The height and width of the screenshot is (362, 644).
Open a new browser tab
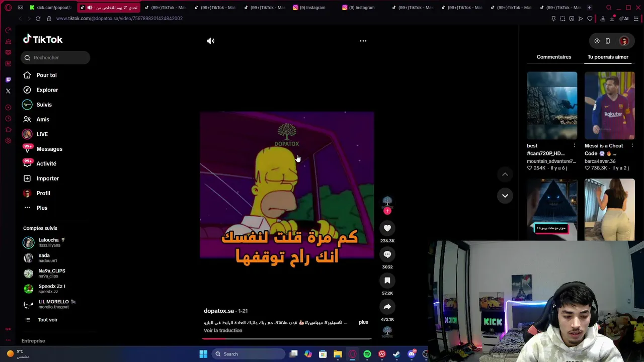pos(589,8)
